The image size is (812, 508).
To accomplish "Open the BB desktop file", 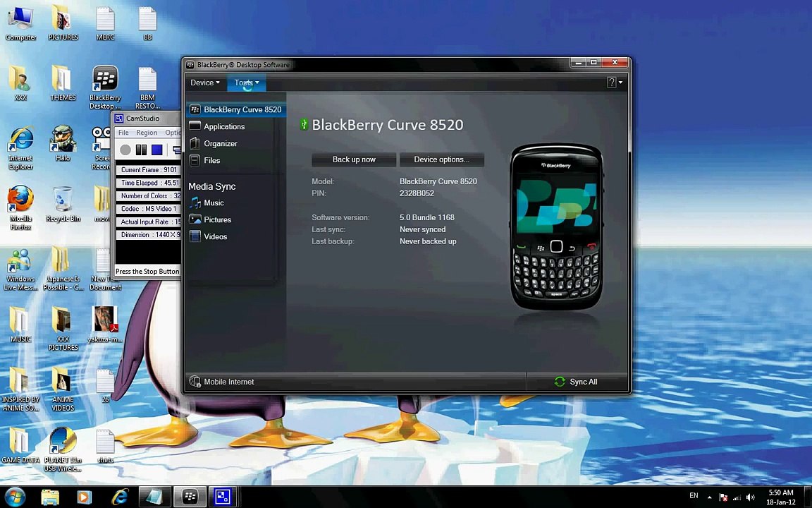I will pos(147,23).
